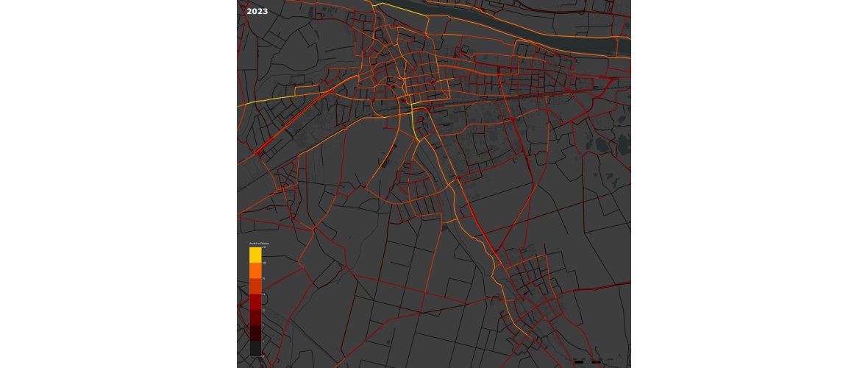Click the black-and-white scale bar
Screen dimensions: 868x368
point(588,362)
